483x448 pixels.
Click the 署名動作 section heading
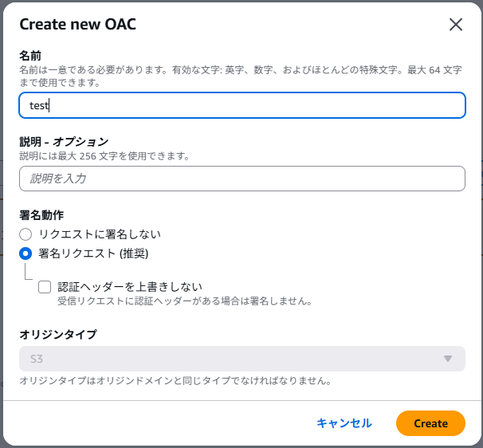click(x=41, y=214)
